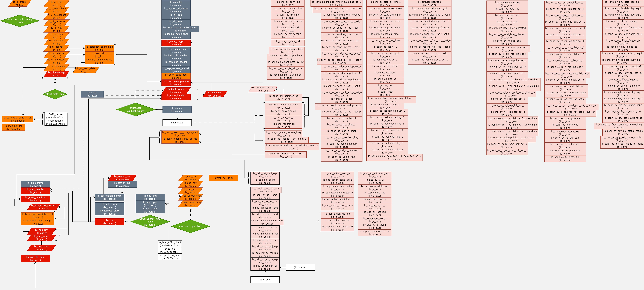
Task: Click the llc_ui_send_data node
Action: (x=86, y=70)
